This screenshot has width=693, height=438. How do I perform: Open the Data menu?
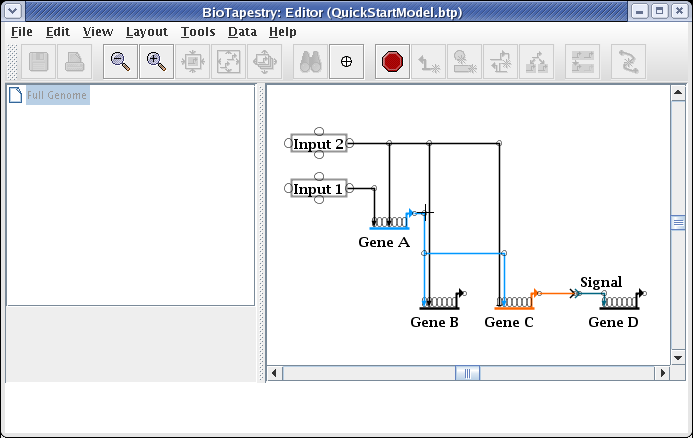pos(242,31)
